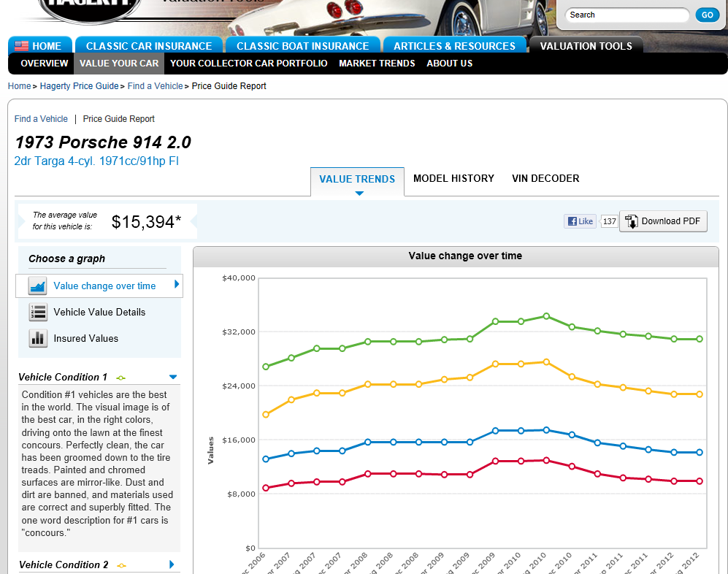The height and width of the screenshot is (574, 728).
Task: Open the VIN Decoder tab
Action: pyautogui.click(x=545, y=178)
